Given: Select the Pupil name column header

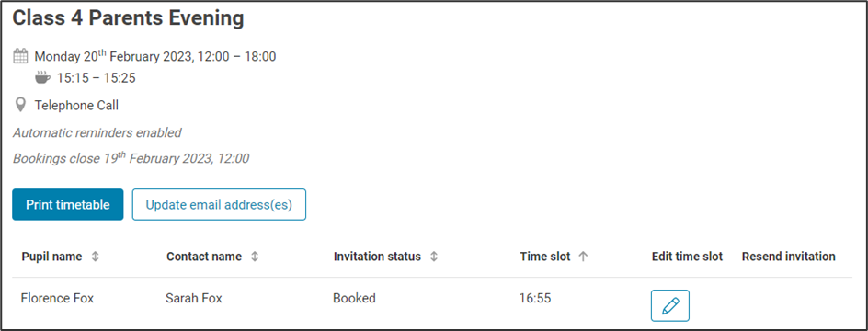Looking at the screenshot, I should pyautogui.click(x=51, y=257).
